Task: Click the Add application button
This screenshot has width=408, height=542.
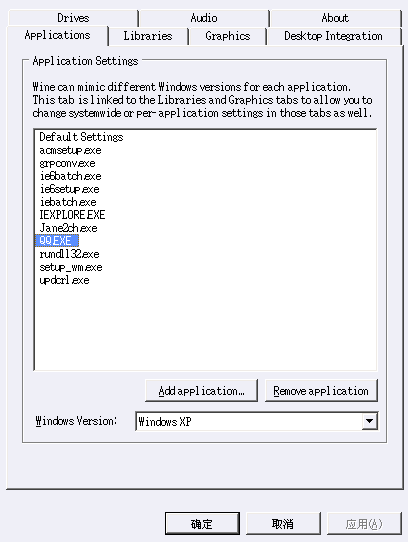Action: point(201,391)
